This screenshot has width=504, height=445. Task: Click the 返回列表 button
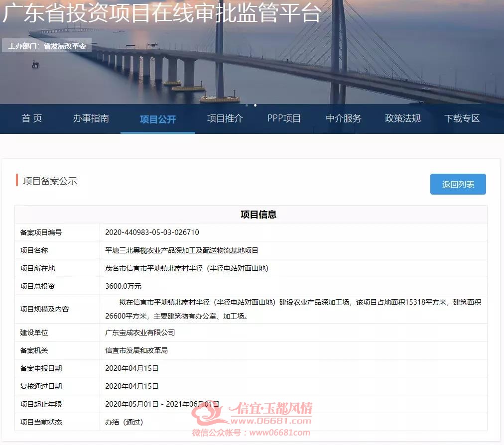click(458, 184)
